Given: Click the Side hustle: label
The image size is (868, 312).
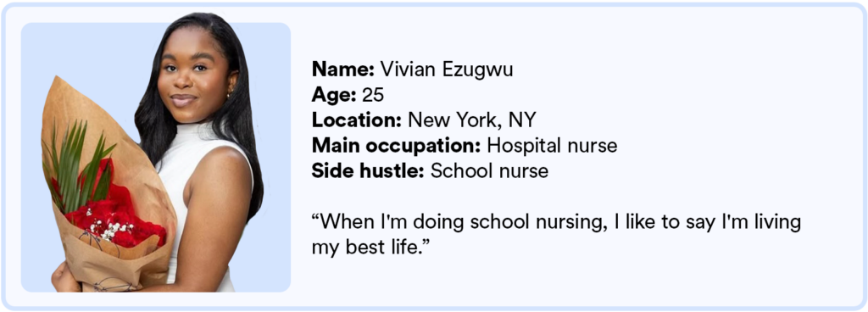Looking at the screenshot, I should [368, 171].
